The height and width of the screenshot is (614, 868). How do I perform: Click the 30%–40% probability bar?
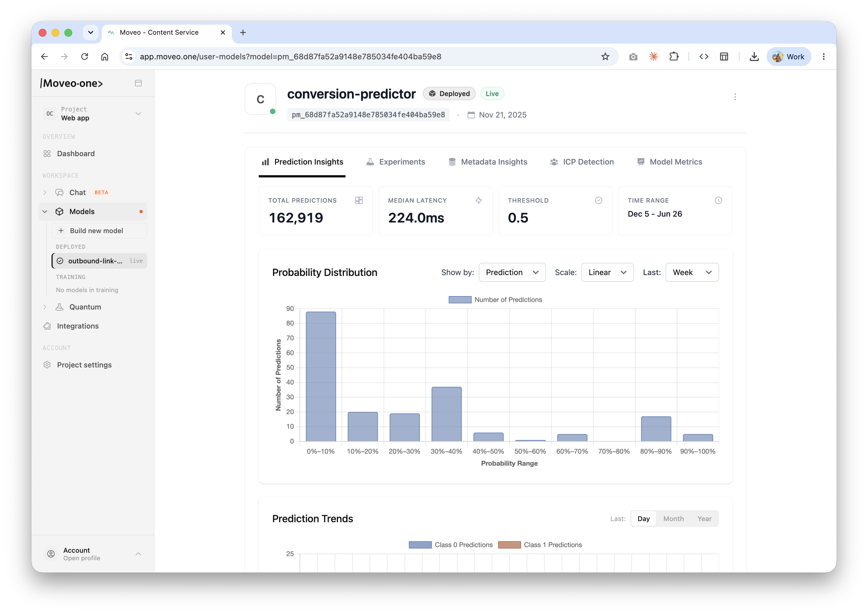(x=446, y=414)
